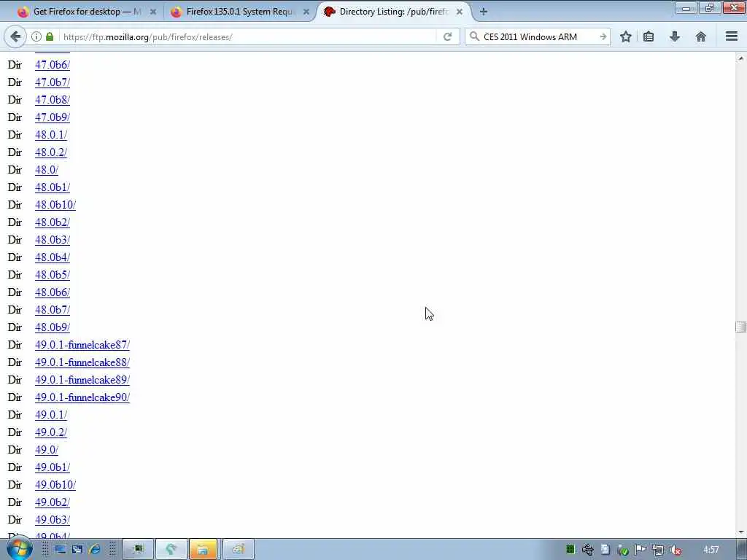
Task: Open the 48.0b10/ directory
Action: point(55,205)
